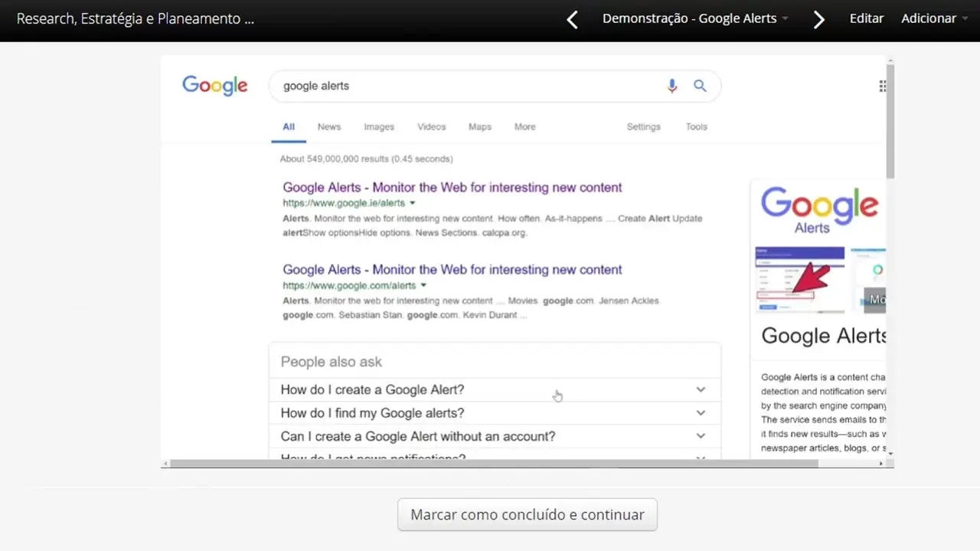Click Marcar como concluído e continuar

tap(528, 515)
